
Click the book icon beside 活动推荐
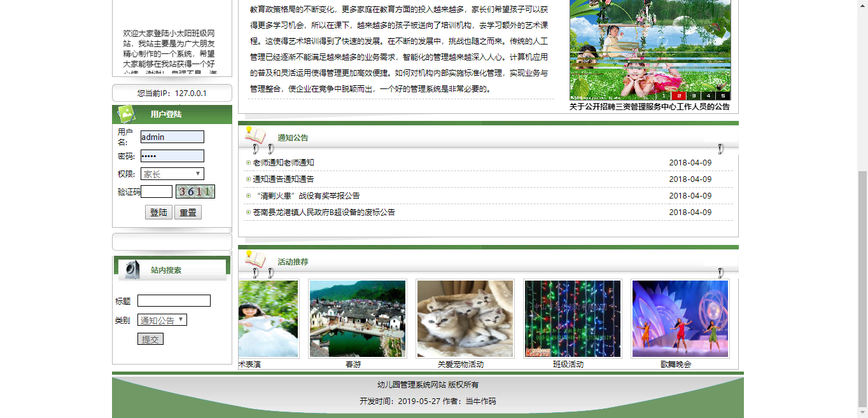[255, 260]
